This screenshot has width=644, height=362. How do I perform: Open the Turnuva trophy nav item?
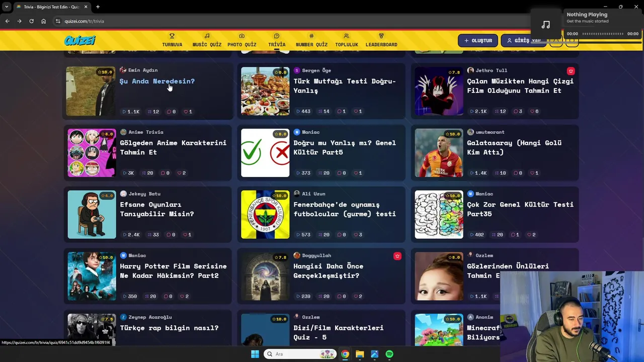(x=172, y=40)
